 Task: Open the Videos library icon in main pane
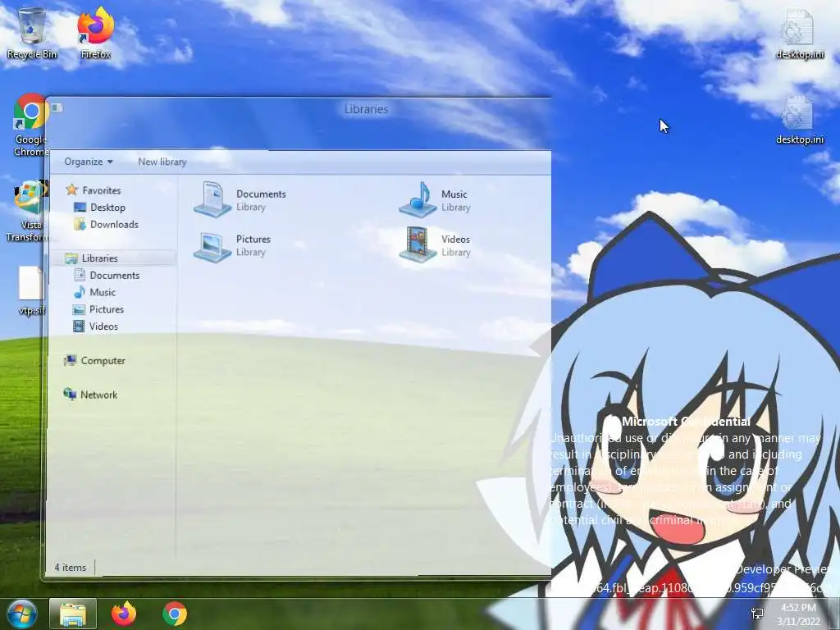[x=418, y=244]
